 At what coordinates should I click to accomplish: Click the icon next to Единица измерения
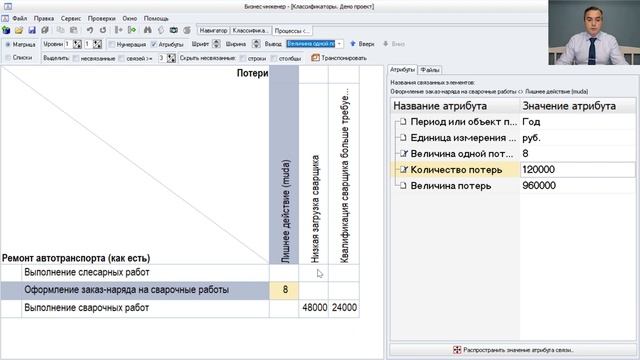tap(403, 138)
